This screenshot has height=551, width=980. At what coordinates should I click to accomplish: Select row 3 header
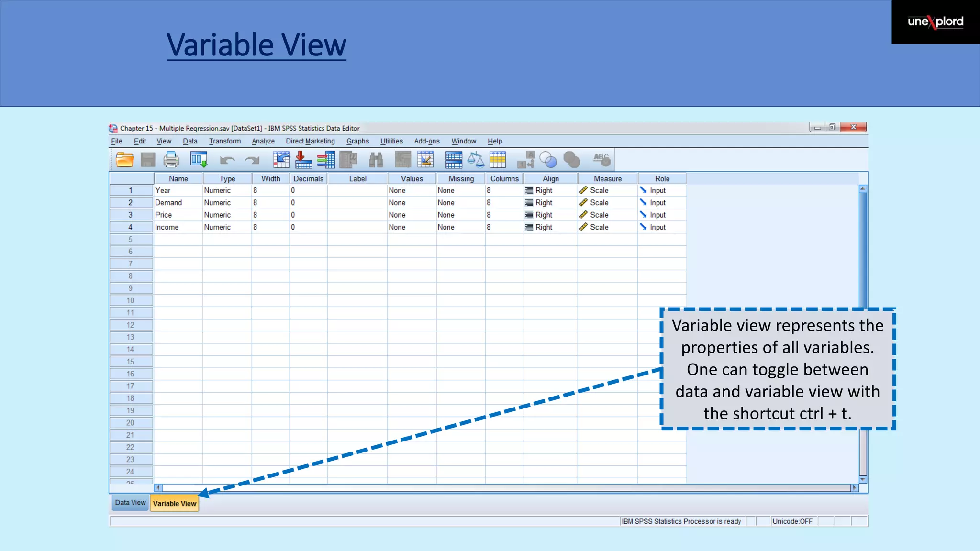pos(131,215)
